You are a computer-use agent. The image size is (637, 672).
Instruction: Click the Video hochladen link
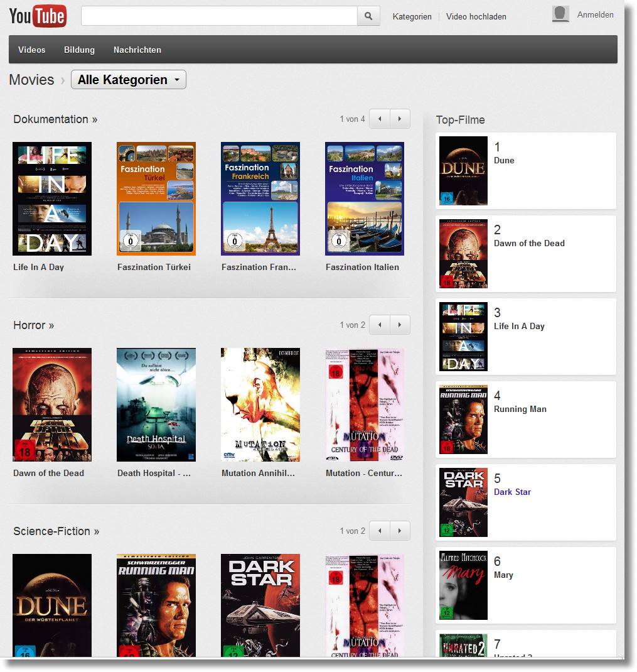pos(476,16)
